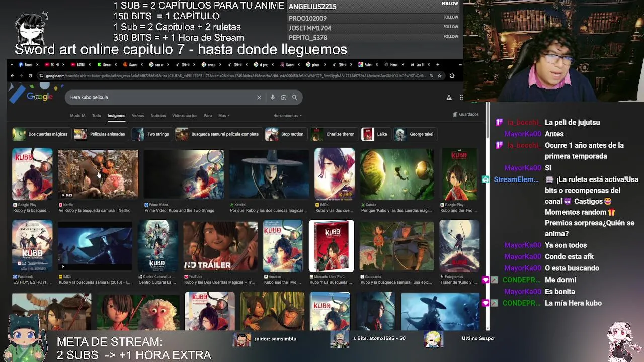Expand the Más dropdown menu
644x362 pixels.
pyautogui.click(x=224, y=116)
